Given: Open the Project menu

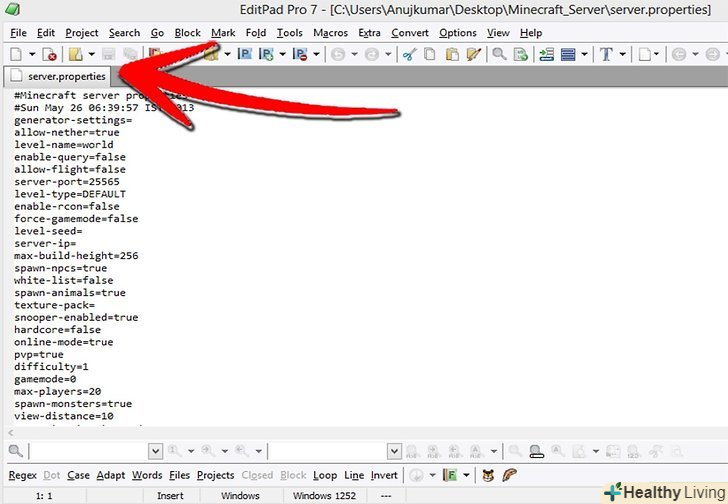Looking at the screenshot, I should (x=82, y=33).
